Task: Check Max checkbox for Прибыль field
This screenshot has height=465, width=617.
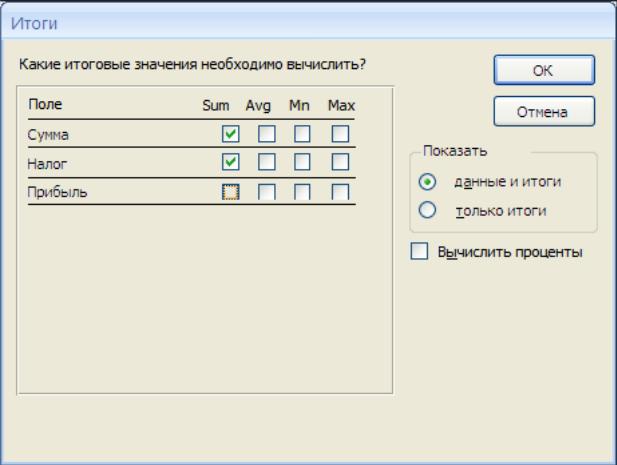Action: click(340, 192)
